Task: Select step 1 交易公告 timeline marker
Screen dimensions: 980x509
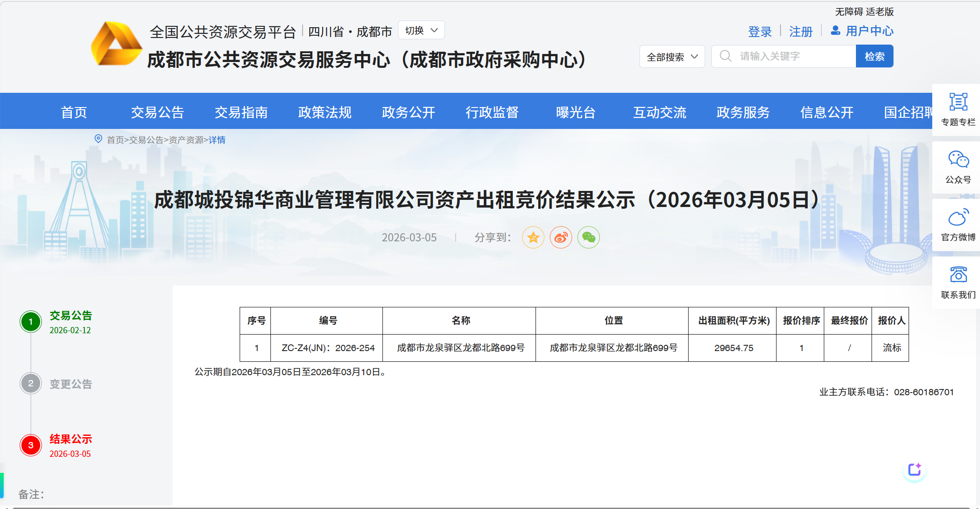Action: 31,322
